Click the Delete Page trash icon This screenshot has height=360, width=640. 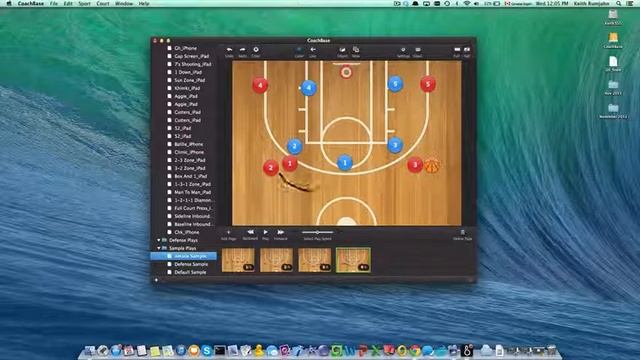coord(462,232)
